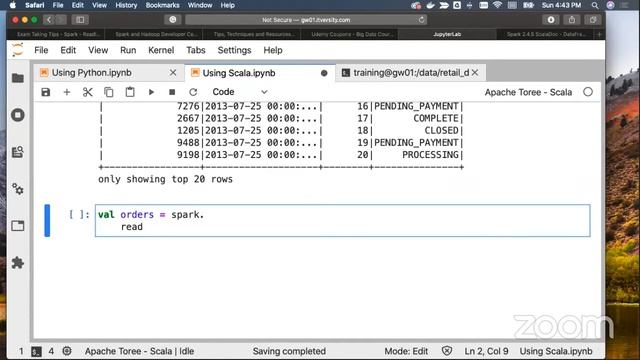This screenshot has height=360, width=640.
Task: Add a new Safari tab with plus button
Action: coord(599,34)
